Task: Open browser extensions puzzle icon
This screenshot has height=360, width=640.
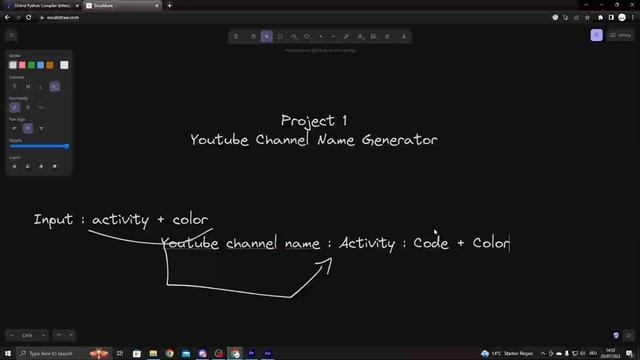Action: tap(600, 18)
